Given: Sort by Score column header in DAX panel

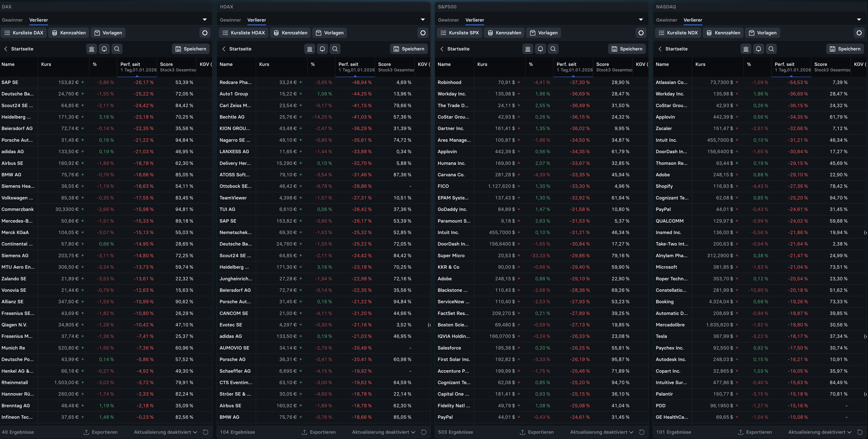Looking at the screenshot, I should [x=167, y=64].
